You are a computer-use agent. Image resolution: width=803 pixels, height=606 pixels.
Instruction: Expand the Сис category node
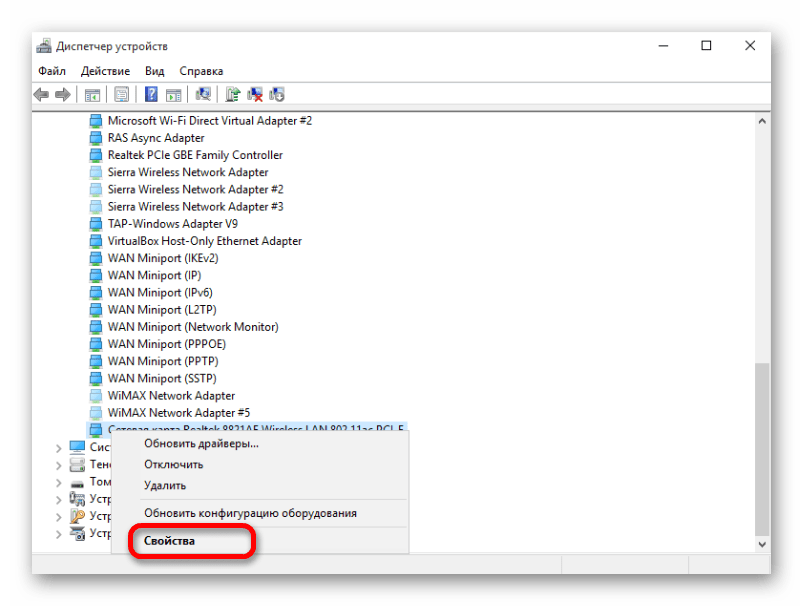click(x=58, y=448)
